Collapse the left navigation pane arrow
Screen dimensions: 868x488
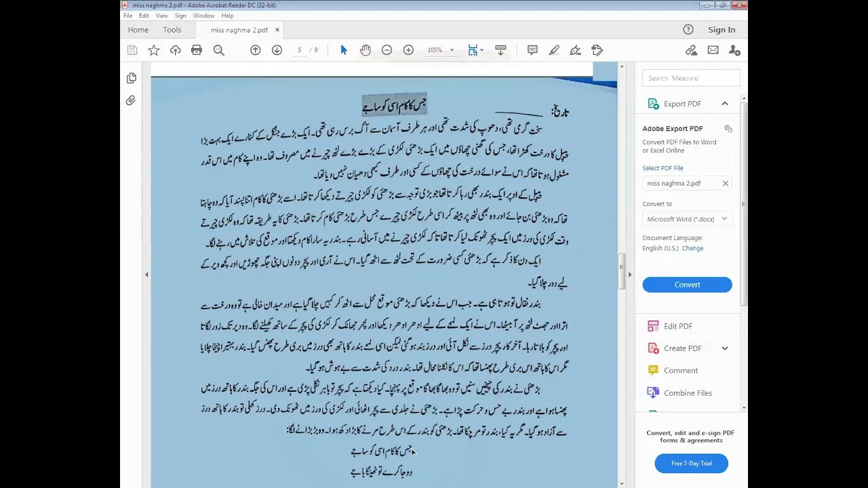tap(146, 274)
